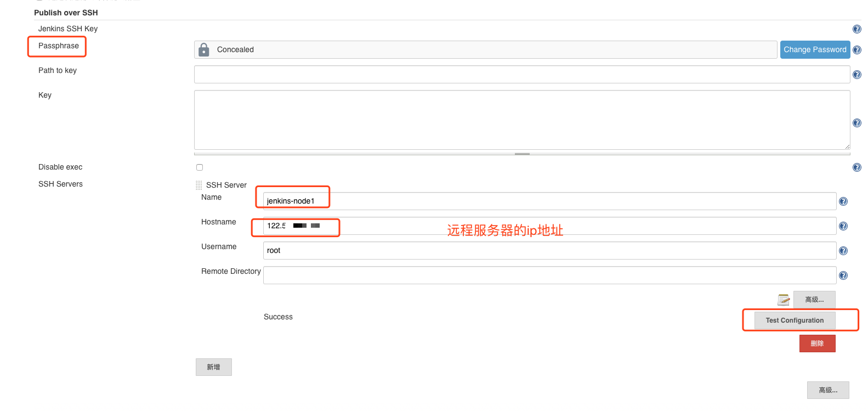
Task: Focus the Path to key input field
Action: [x=522, y=75]
